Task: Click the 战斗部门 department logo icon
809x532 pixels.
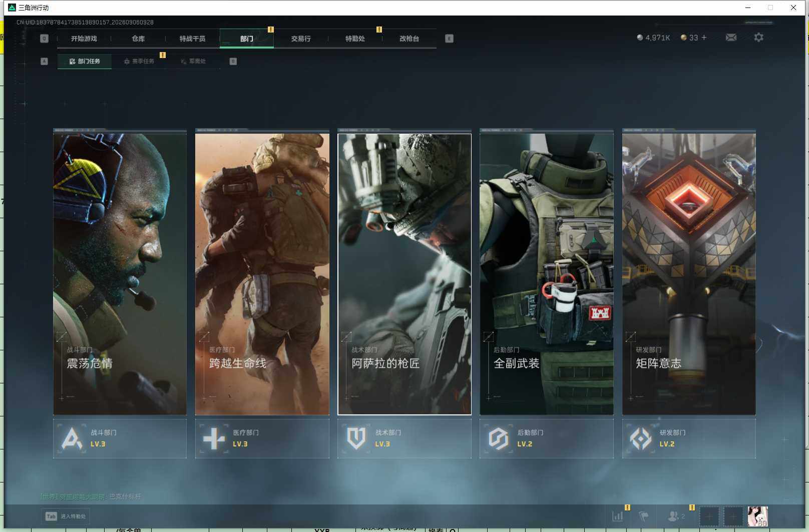Action: 72,438
